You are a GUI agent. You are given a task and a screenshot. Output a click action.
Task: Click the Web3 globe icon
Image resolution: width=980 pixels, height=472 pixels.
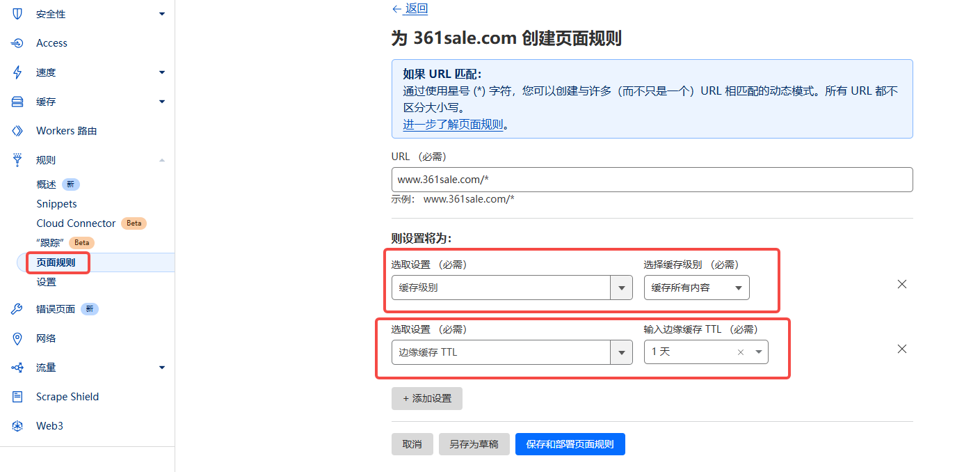pos(17,425)
